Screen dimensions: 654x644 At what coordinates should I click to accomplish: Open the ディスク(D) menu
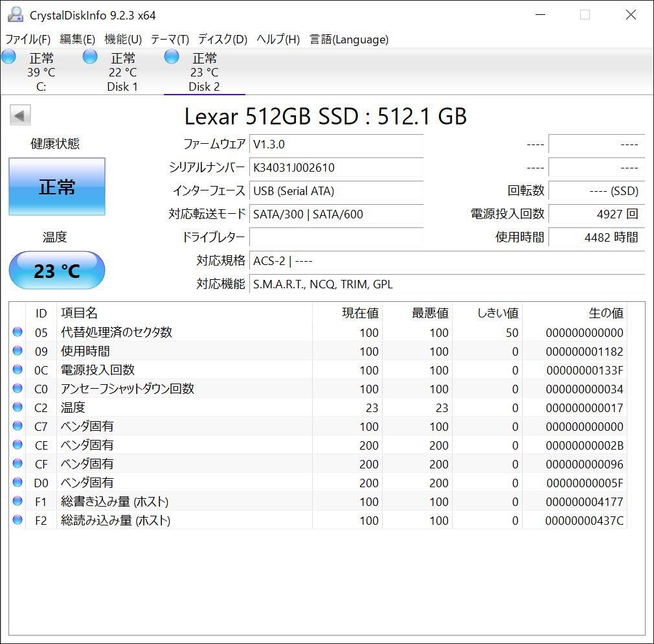(223, 40)
